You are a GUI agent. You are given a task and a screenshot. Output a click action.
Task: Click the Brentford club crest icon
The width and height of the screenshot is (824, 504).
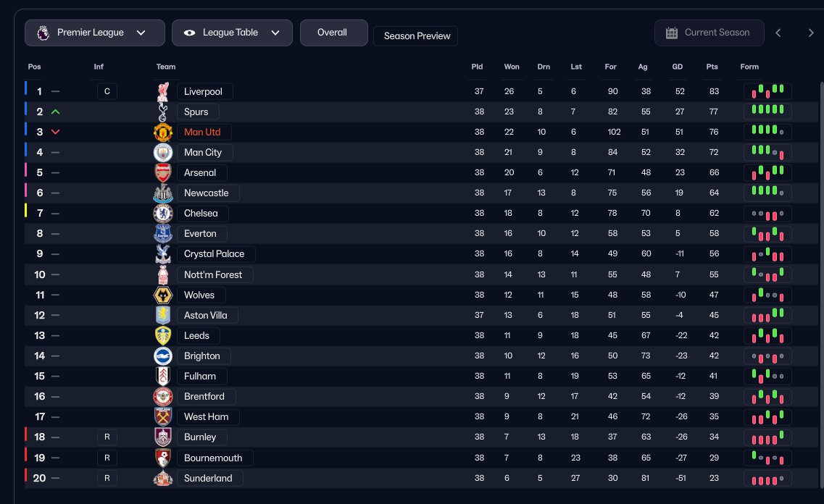click(163, 396)
